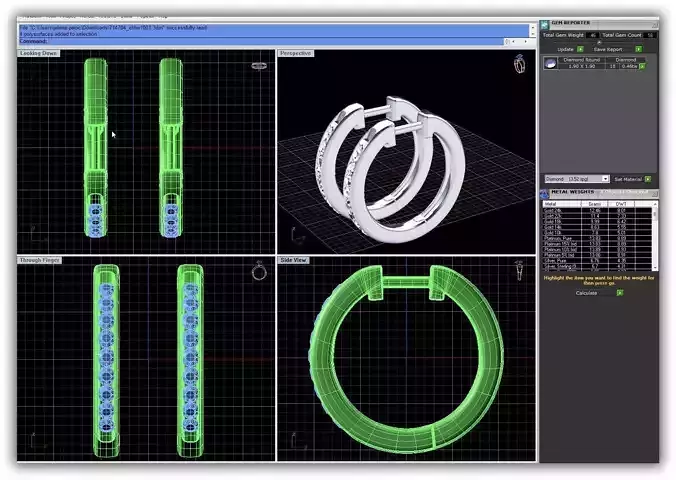
Task: Click the Set Material label
Action: click(628, 179)
